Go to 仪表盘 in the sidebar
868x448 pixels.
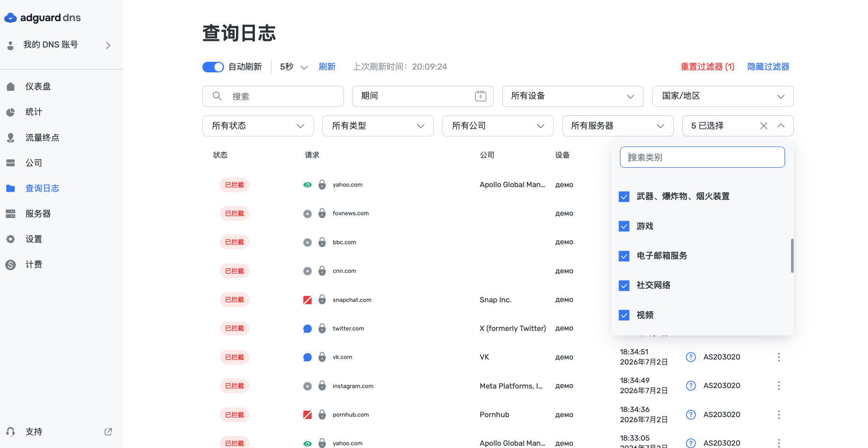click(38, 87)
